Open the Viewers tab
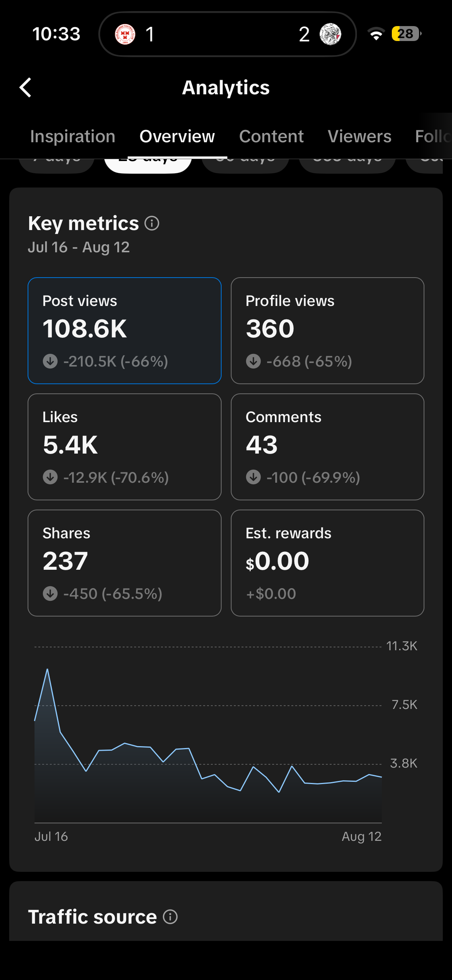This screenshot has width=452, height=980. click(360, 136)
